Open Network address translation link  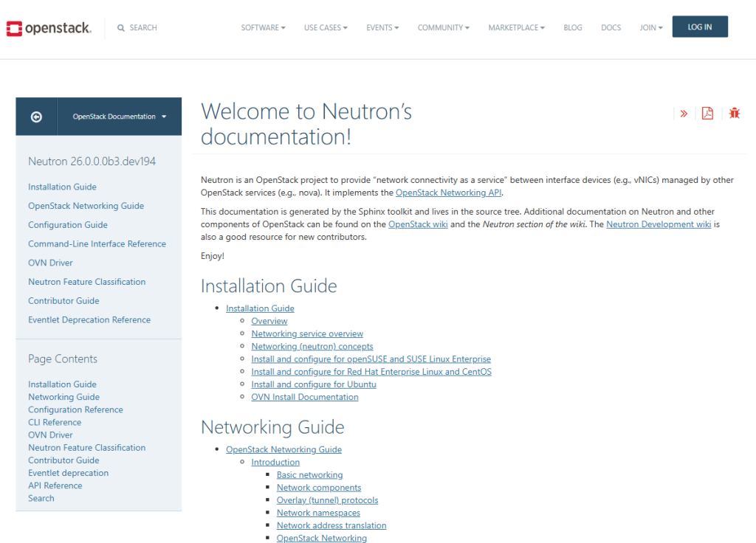pyautogui.click(x=331, y=525)
